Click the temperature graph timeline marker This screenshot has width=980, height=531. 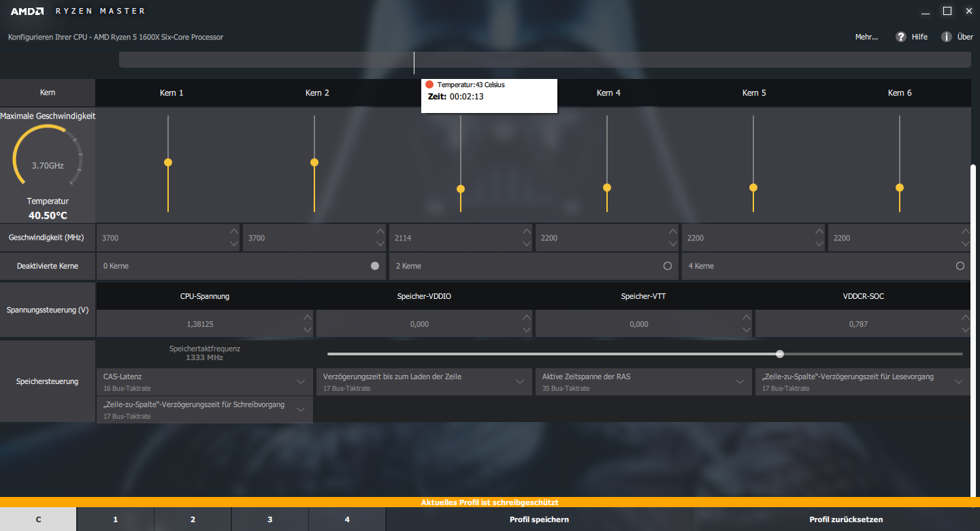click(414, 63)
